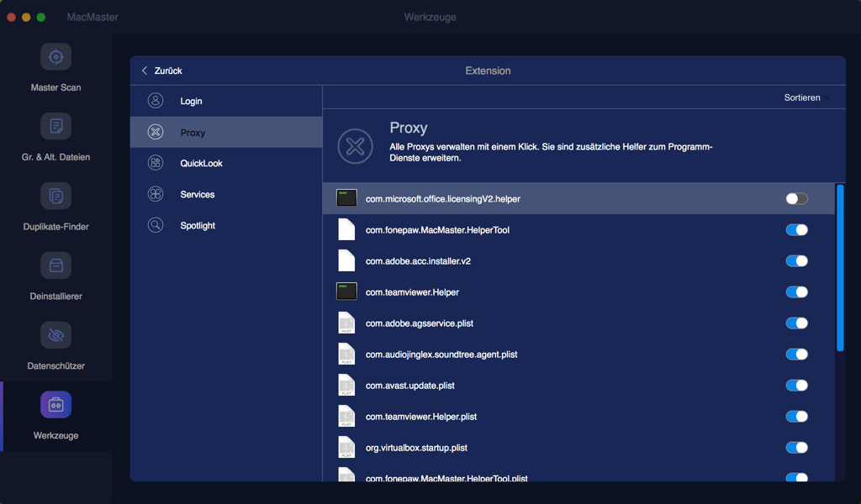Select row com.adobe.acc.installer.v2
Viewport: 861px width, 504px height.
(x=578, y=261)
